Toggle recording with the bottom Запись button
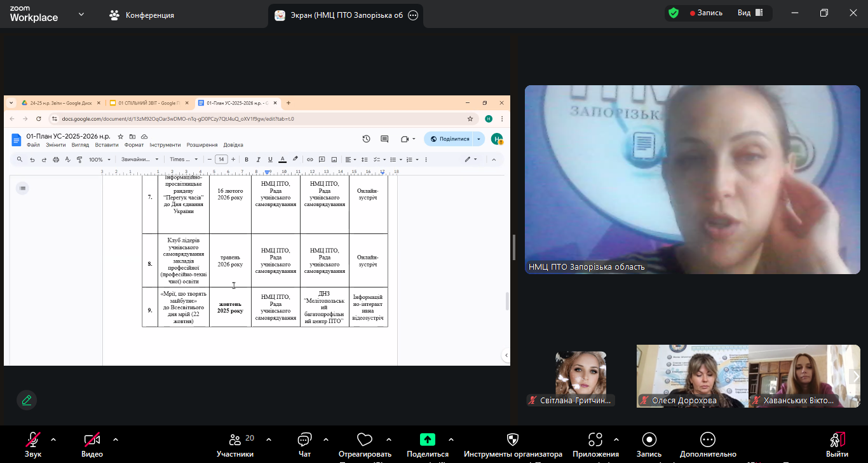 coord(649,440)
